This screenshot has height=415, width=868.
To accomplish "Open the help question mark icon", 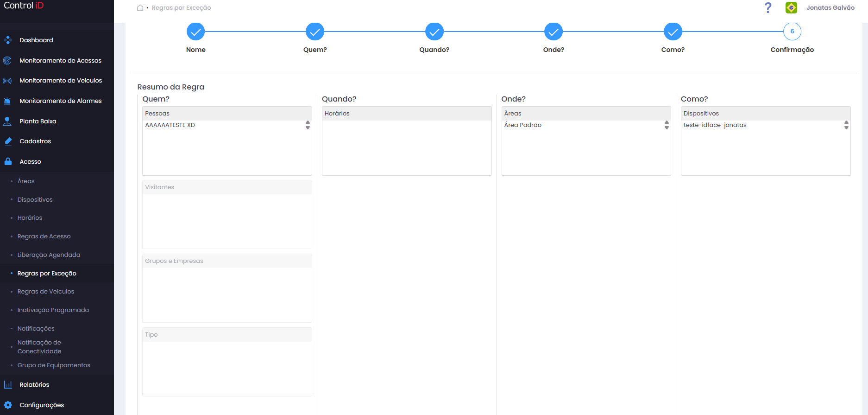I will (x=768, y=7).
